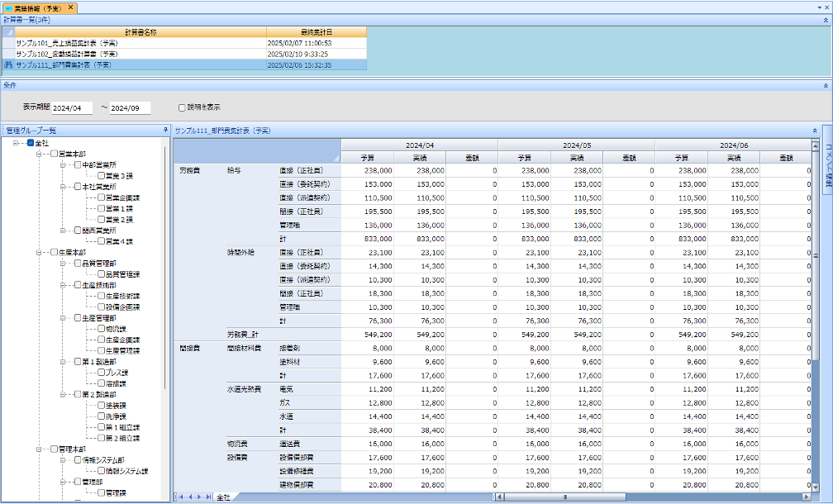Image resolution: width=833 pixels, height=504 pixels.
Task: Select the 第2組立課 tree label
Action: (122, 439)
